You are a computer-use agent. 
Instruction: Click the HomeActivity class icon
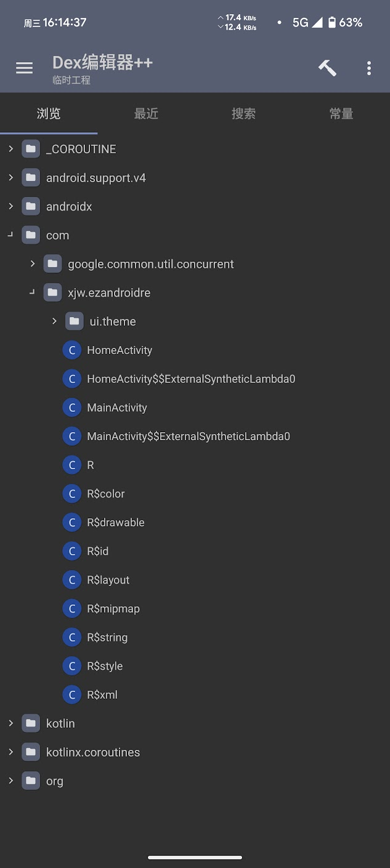[72, 350]
